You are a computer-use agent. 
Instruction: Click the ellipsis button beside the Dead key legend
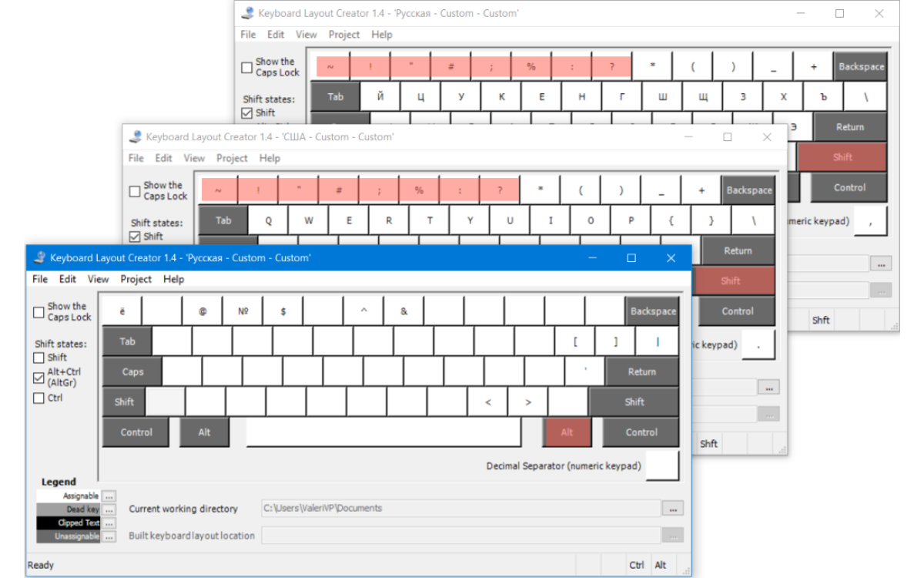click(109, 509)
